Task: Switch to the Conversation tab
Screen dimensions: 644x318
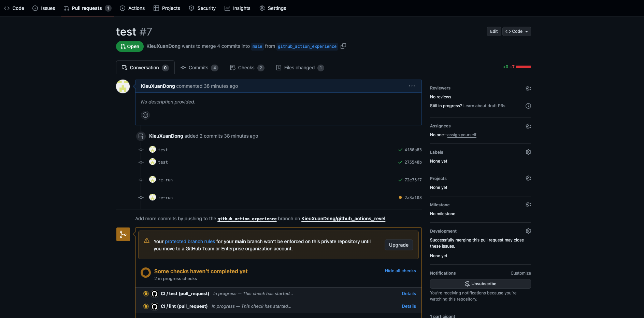Action: coord(145,68)
